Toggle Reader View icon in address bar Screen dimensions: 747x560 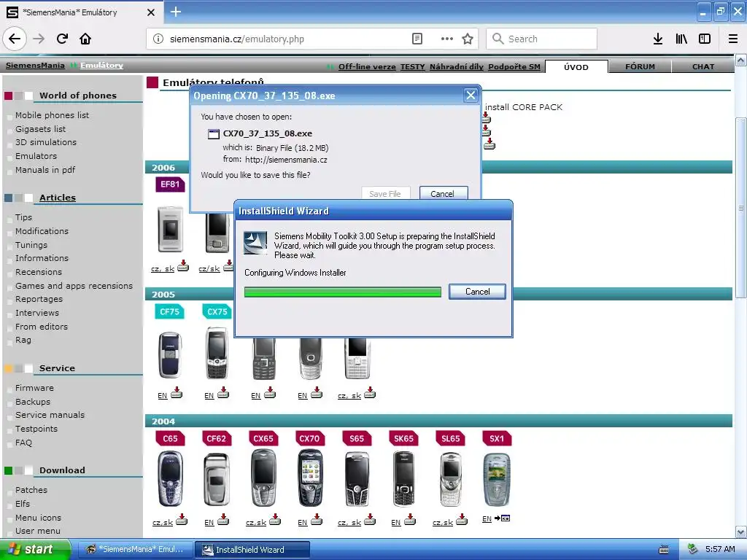tap(417, 39)
